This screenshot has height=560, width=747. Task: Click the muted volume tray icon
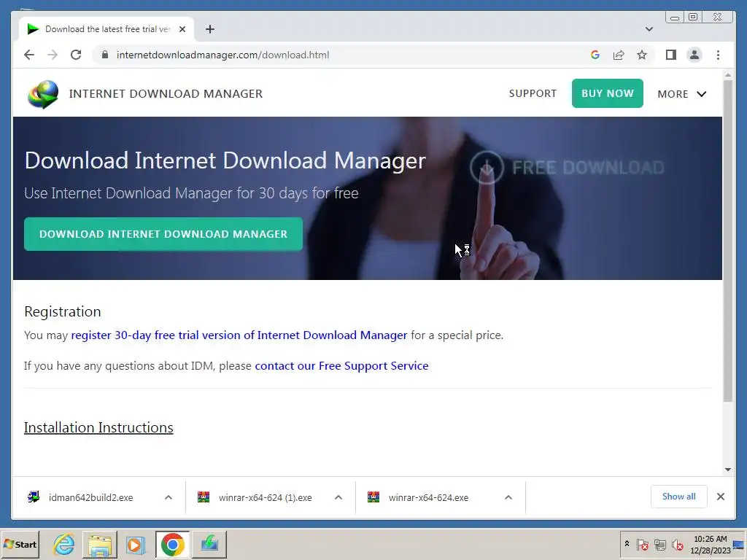click(677, 544)
